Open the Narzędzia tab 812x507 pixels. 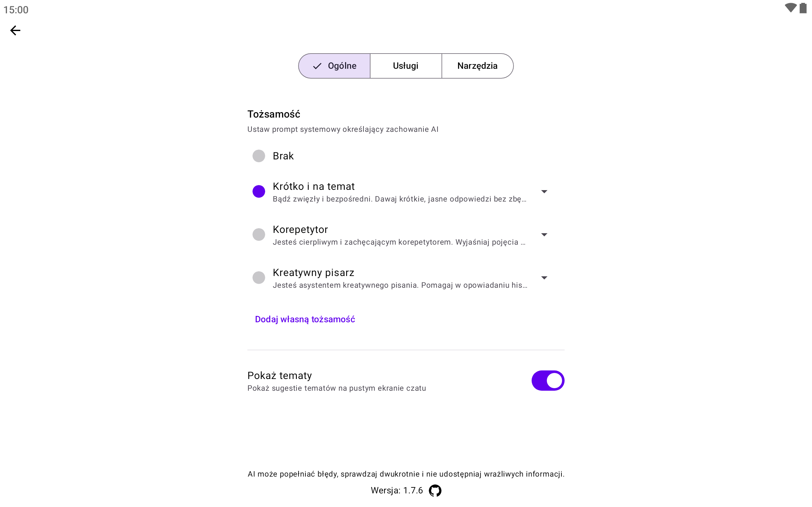[477, 66]
